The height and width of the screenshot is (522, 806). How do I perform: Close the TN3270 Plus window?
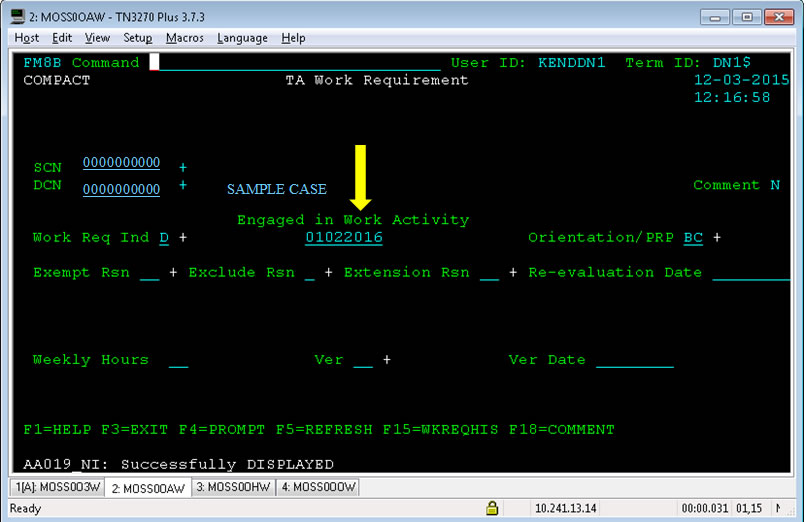(779, 17)
